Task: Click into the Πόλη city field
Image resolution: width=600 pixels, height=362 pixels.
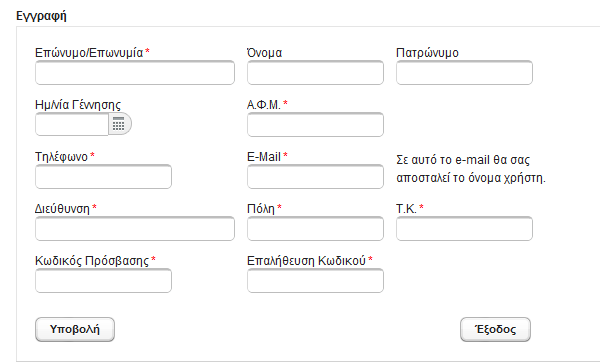Action: pos(315,228)
